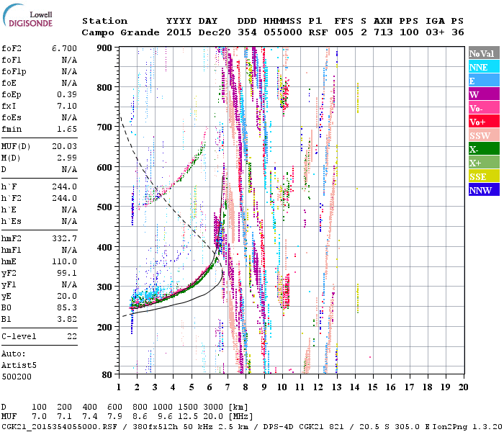The width and height of the screenshot is (504, 432).
Task: Click the foF2 value 6.700
Action: pyautogui.click(x=64, y=48)
